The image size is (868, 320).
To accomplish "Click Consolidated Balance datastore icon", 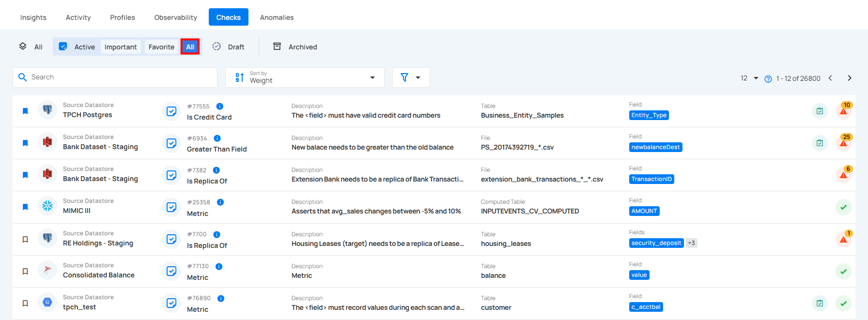I will click(x=47, y=270).
